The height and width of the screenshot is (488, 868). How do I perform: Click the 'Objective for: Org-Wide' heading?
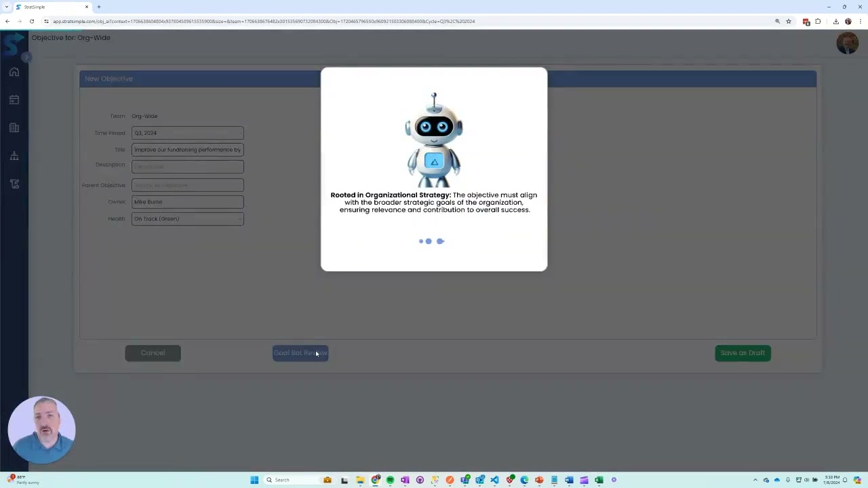coord(71,38)
